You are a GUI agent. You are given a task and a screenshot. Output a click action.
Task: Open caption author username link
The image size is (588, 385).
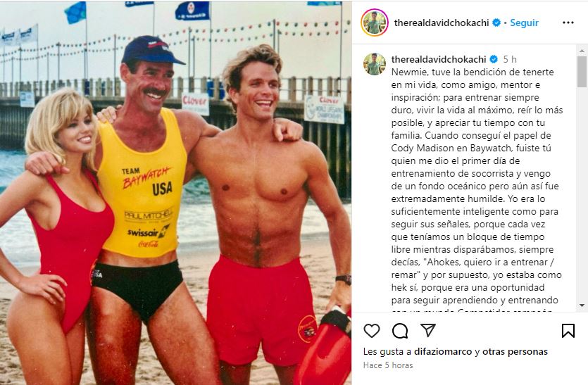(x=439, y=59)
